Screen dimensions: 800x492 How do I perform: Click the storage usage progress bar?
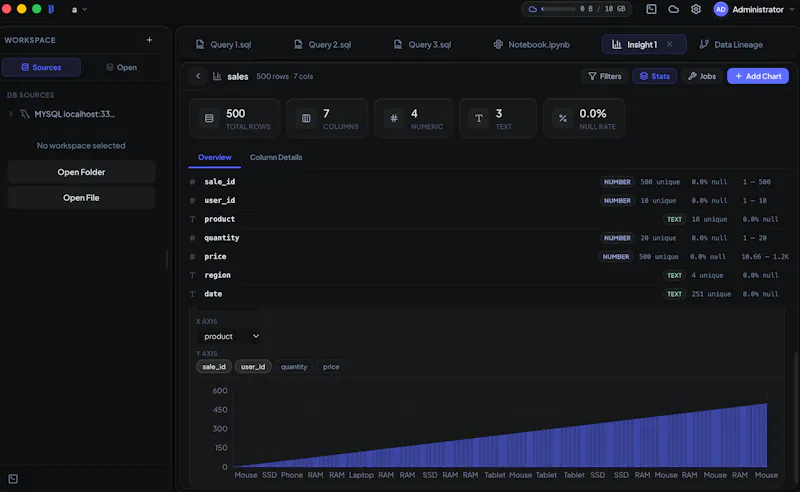[x=558, y=9]
